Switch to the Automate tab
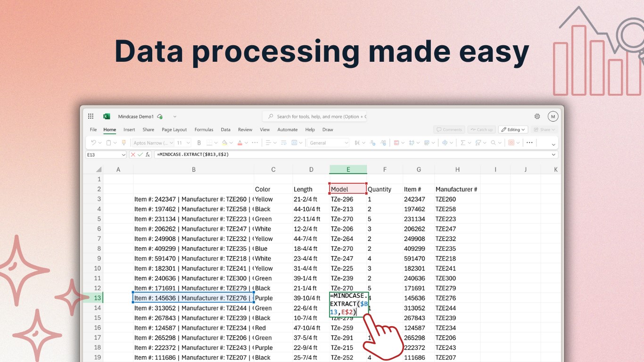 tap(288, 130)
